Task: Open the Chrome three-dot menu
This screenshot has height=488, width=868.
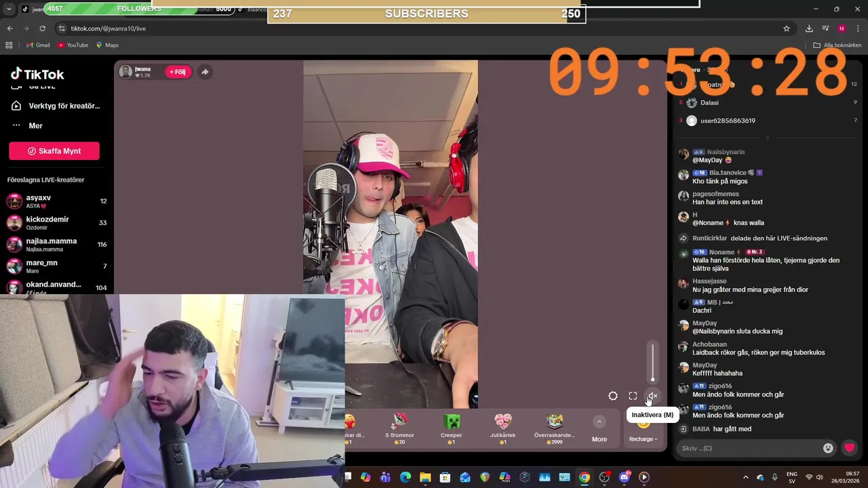Action: coord(858,28)
